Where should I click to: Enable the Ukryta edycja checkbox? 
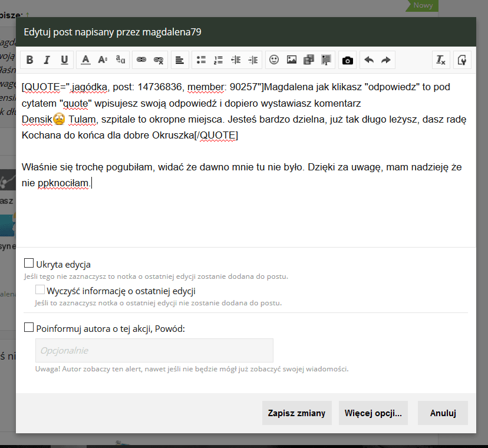tap(28, 263)
